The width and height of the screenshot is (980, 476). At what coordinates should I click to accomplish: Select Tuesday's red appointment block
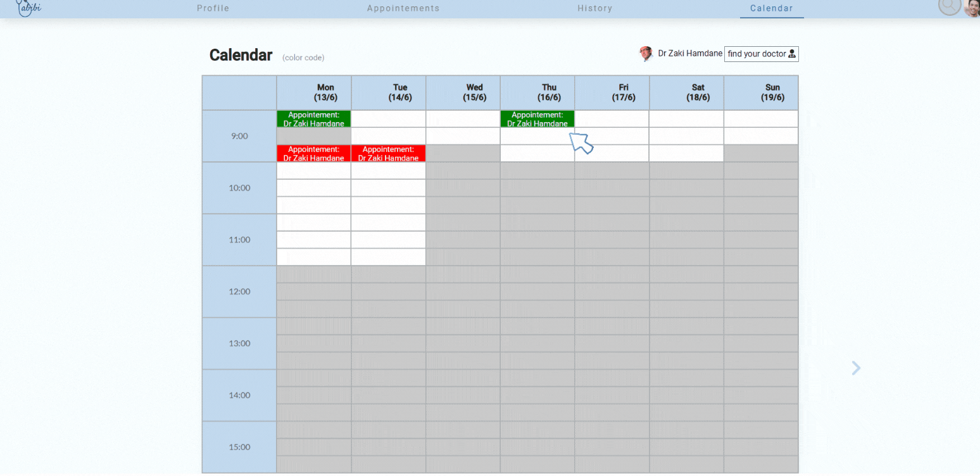tap(388, 153)
